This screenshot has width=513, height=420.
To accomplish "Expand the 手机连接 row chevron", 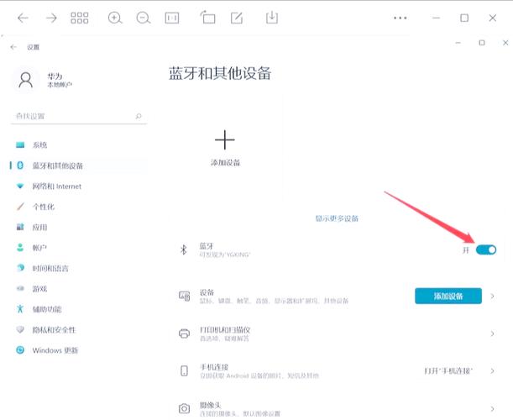I will click(492, 371).
